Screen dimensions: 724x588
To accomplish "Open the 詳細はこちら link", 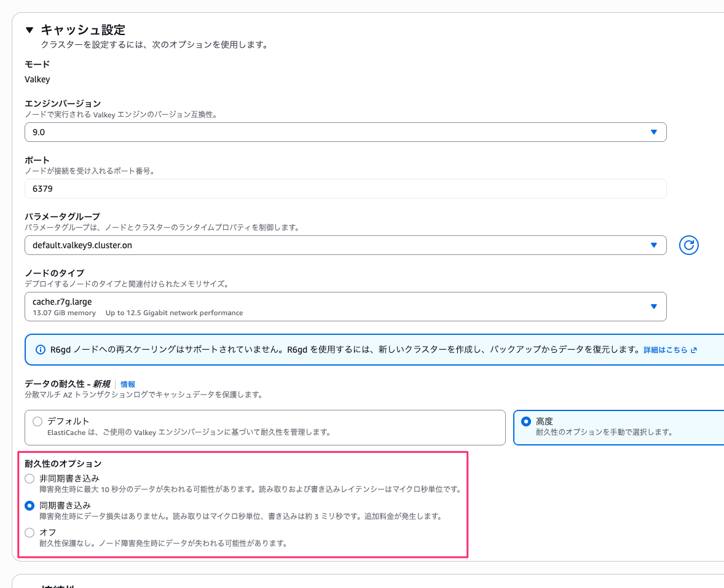I will click(666, 350).
